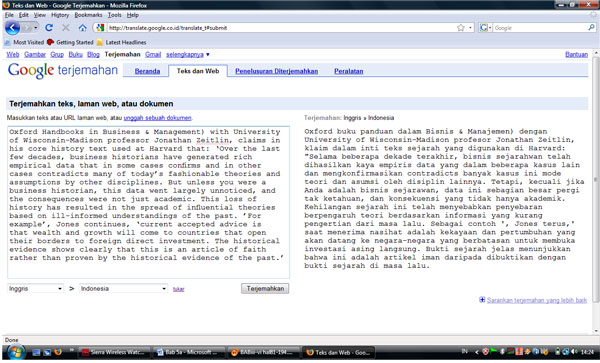The image size is (600, 363).
Task: Open the Indonesia target language dropdown
Action: pos(123,288)
